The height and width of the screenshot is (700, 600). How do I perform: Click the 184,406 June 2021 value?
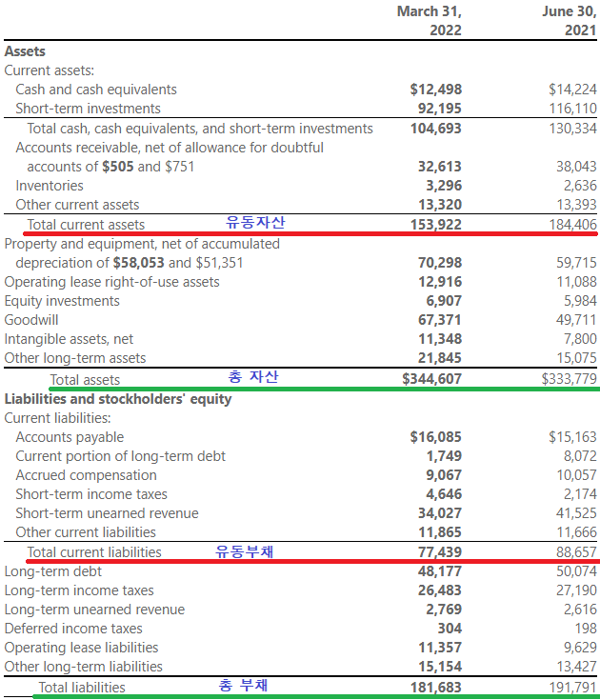click(x=572, y=225)
